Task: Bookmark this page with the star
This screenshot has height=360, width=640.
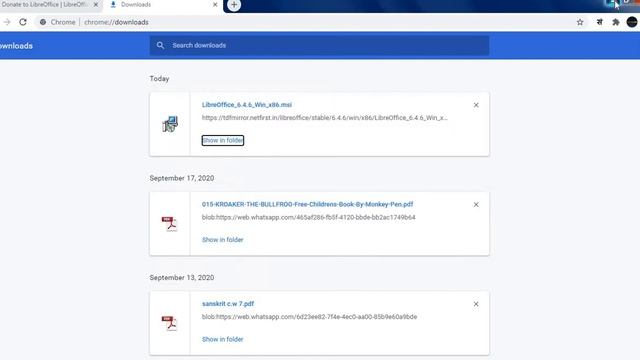Action: [x=580, y=22]
